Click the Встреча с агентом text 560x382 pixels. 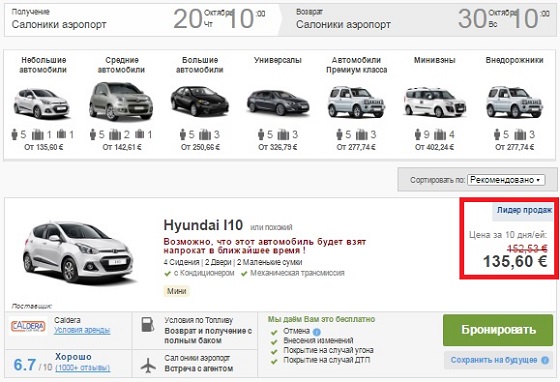[199, 369]
